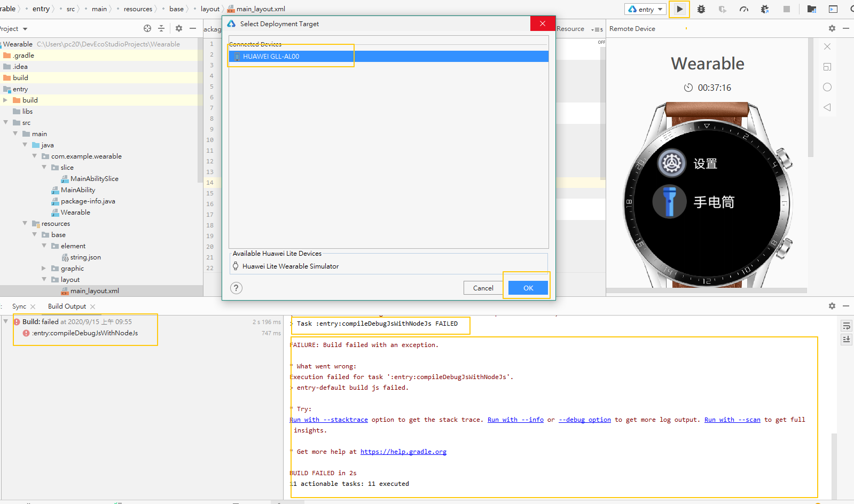Click the layout breadcrumb
Screen dimensions: 854x504
[x=210, y=9]
